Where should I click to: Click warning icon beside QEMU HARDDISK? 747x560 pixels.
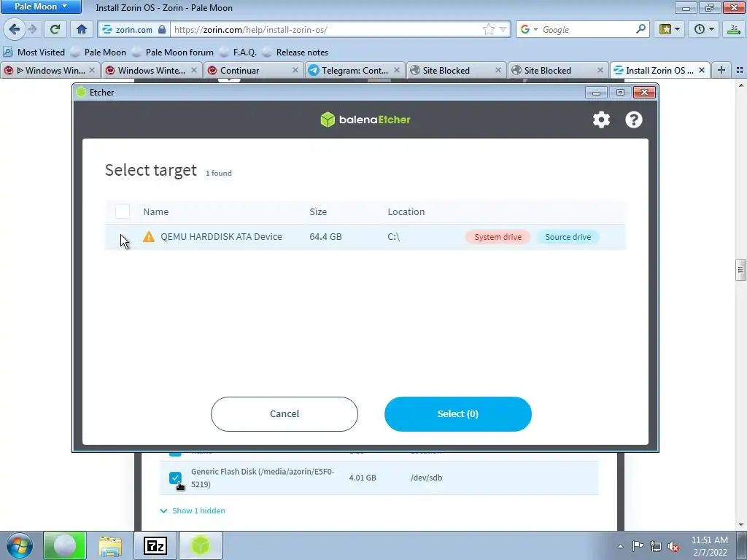coord(149,237)
